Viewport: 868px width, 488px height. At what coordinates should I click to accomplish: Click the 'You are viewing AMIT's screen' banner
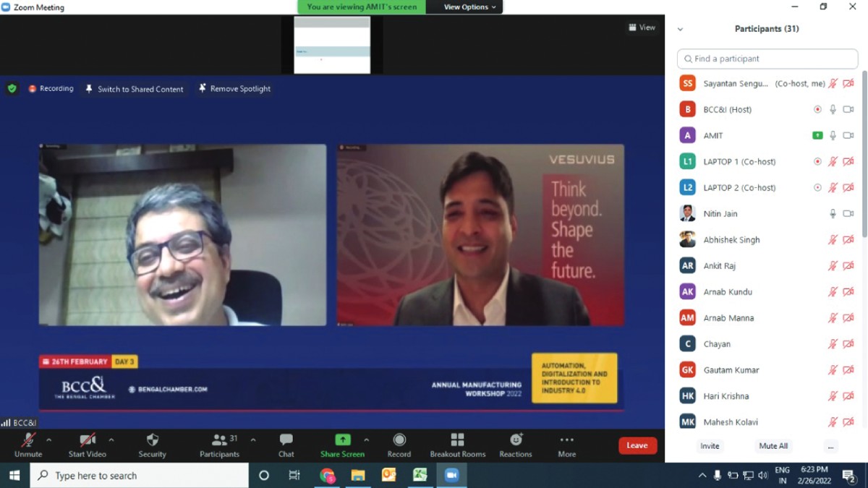click(x=362, y=7)
